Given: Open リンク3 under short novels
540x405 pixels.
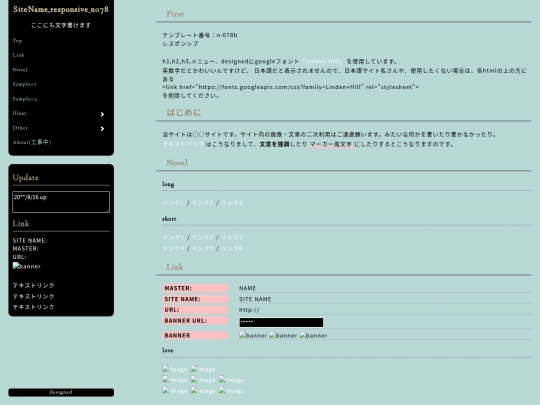Looking at the screenshot, I should coord(232,238).
